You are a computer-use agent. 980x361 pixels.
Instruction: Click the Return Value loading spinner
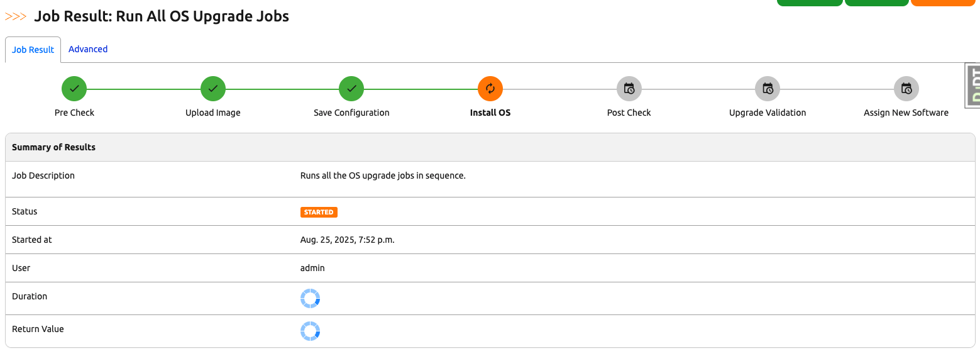coord(311,331)
